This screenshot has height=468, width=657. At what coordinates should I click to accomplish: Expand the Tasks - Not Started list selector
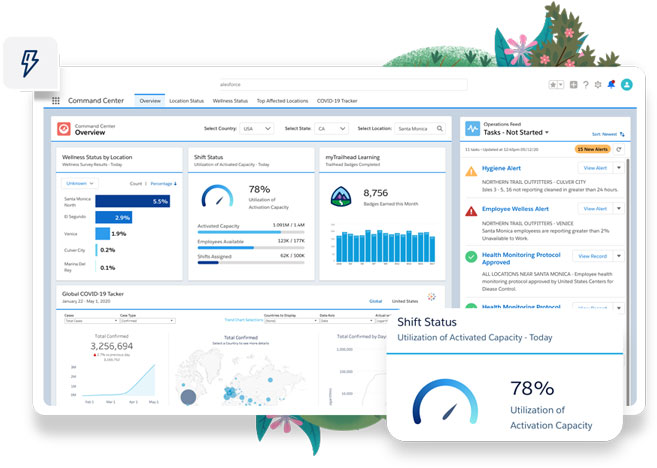coord(549,132)
